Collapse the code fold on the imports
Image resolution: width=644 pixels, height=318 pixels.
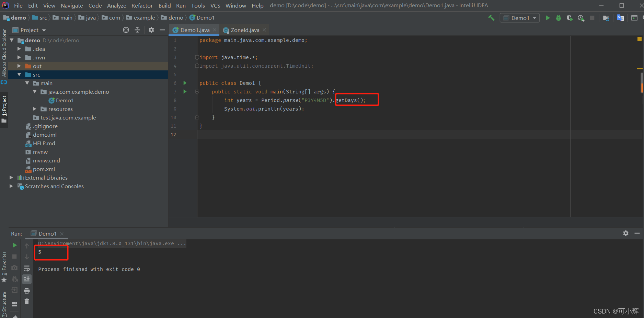[196, 57]
